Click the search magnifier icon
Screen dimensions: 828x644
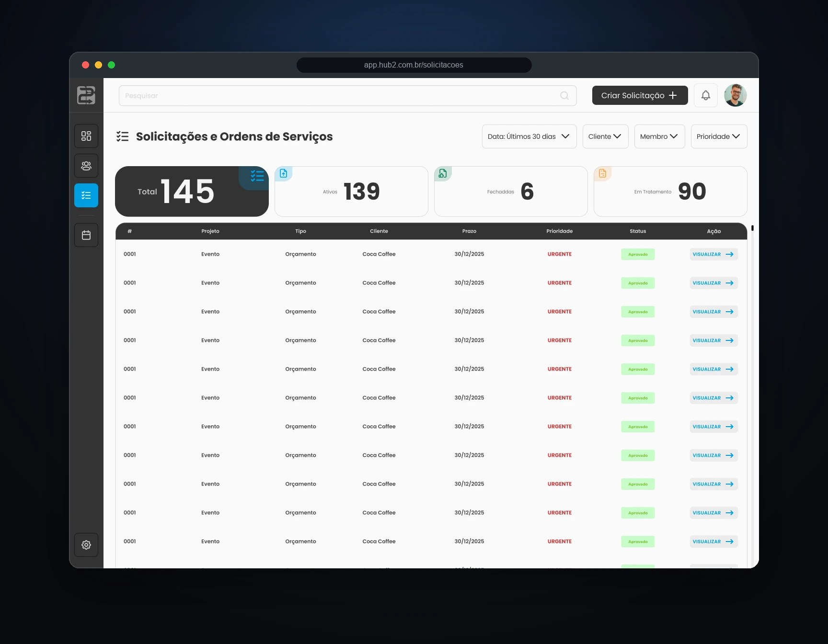564,96
